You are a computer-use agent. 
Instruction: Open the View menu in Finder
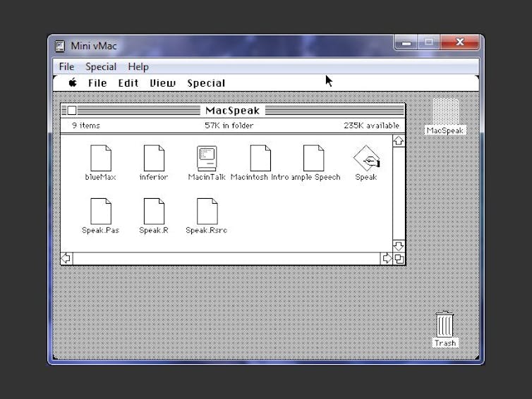coord(162,82)
